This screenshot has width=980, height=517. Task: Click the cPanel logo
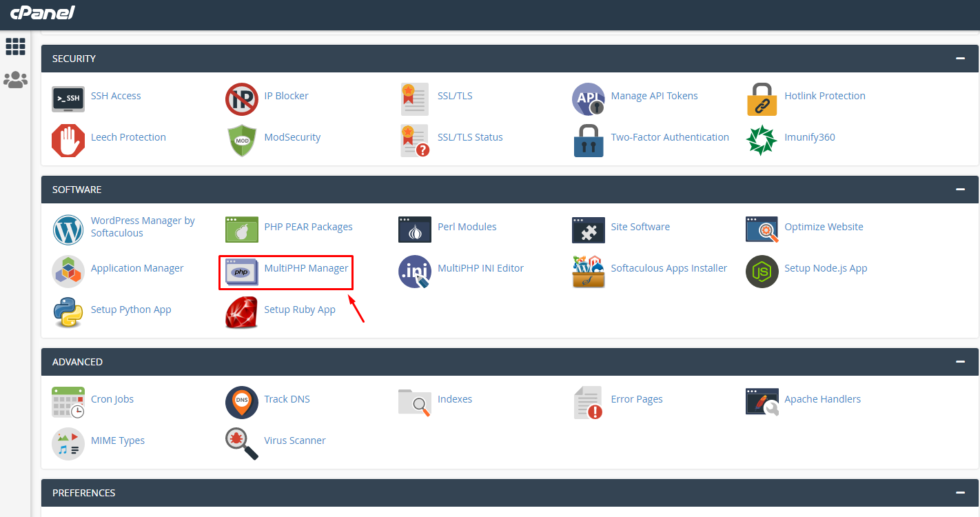[x=43, y=14]
